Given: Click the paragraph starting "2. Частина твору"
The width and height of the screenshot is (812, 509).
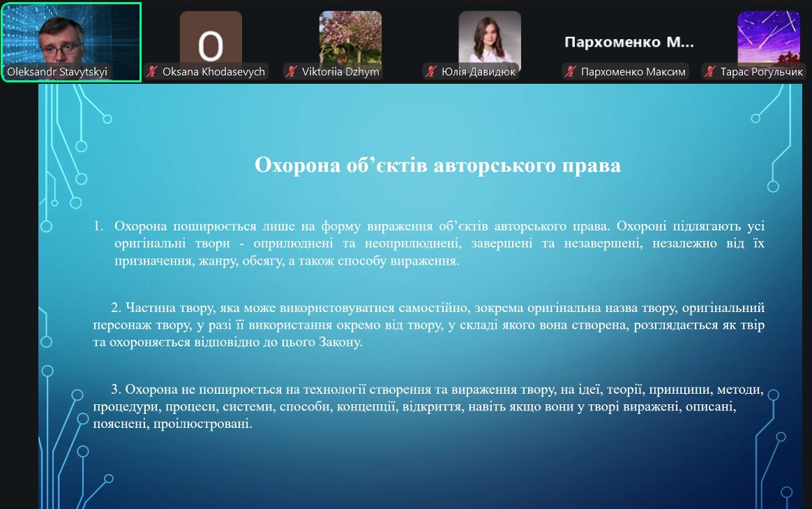Looking at the screenshot, I should pos(429,325).
